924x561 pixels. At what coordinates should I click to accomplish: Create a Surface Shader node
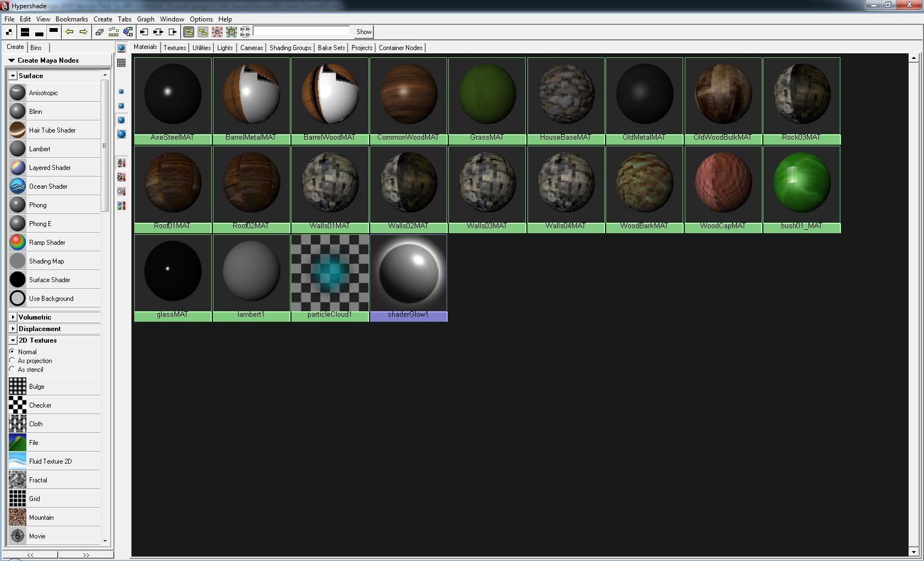54,280
